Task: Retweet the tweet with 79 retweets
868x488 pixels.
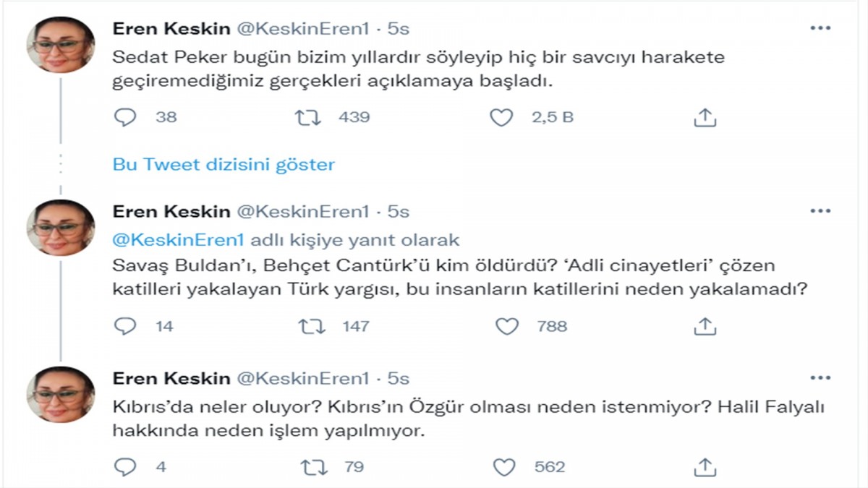Action: pos(312,466)
